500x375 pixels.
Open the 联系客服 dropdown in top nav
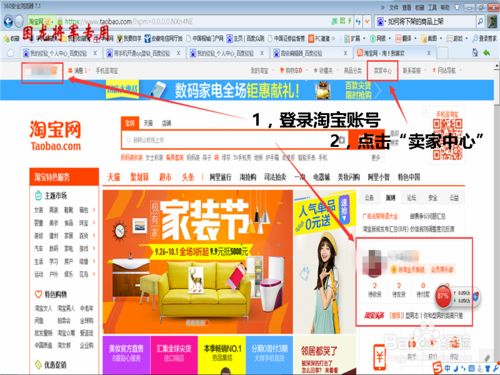[x=413, y=71]
